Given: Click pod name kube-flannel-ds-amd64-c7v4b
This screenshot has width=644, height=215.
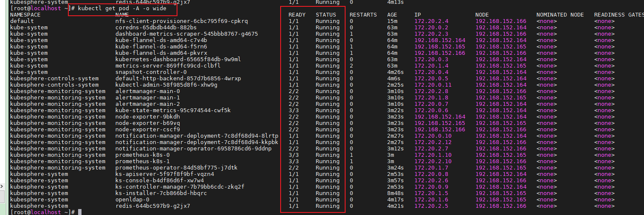Looking at the screenshot, I should pyautogui.click(x=161, y=40).
